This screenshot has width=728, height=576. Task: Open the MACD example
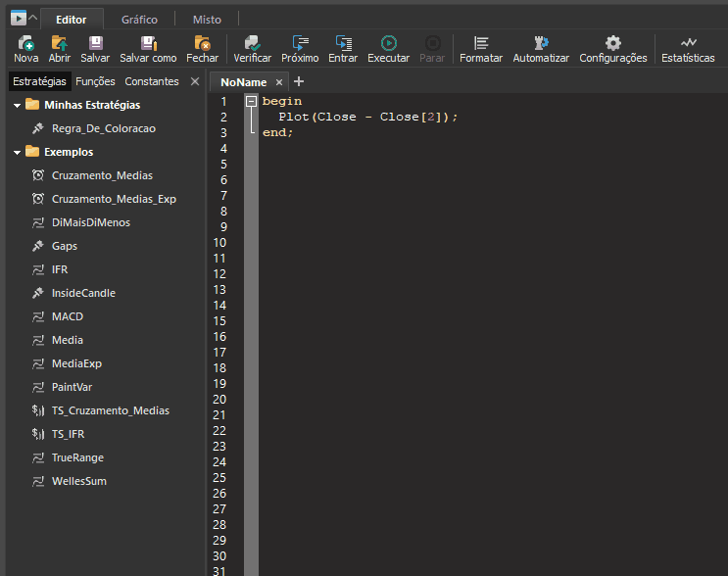point(68,316)
